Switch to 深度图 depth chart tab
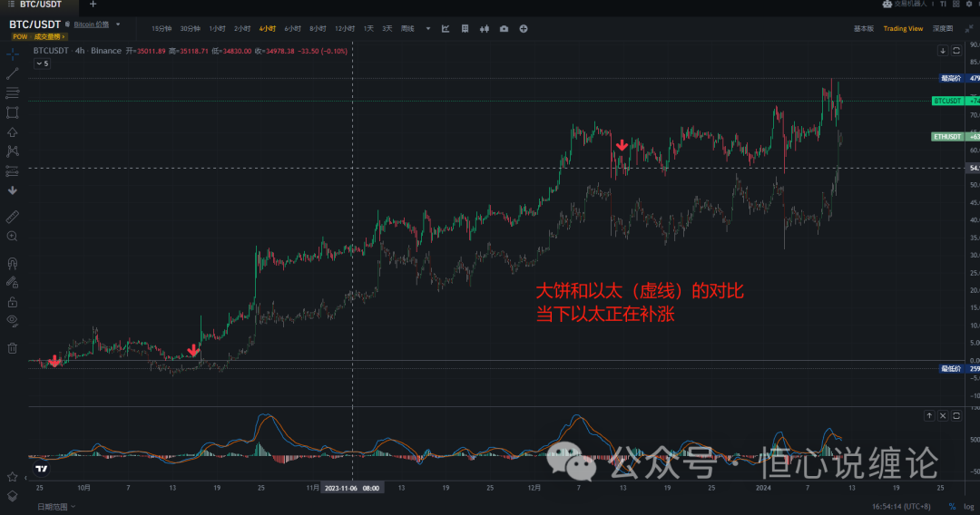Viewport: 980px width, 515px height. tap(943, 29)
